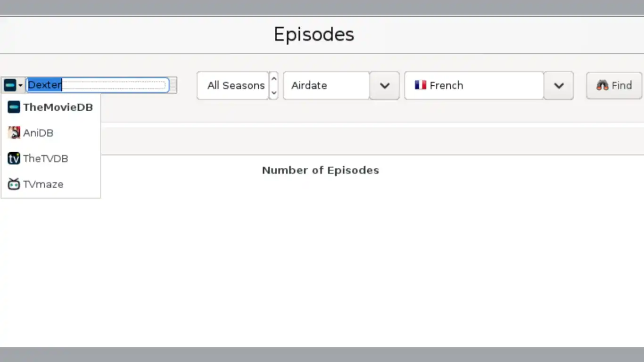
Task: Click the Find button label
Action: (621, 85)
